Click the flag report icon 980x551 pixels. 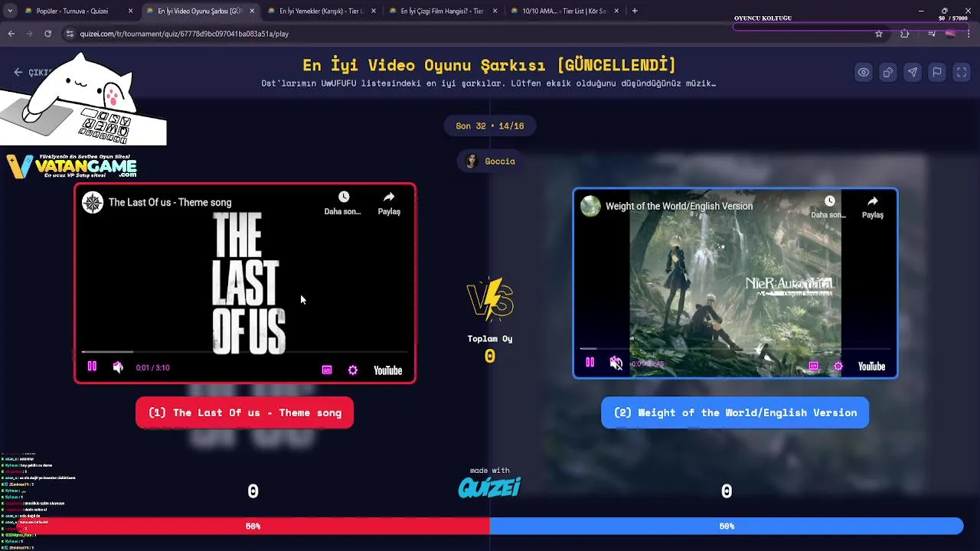pyautogui.click(x=936, y=72)
